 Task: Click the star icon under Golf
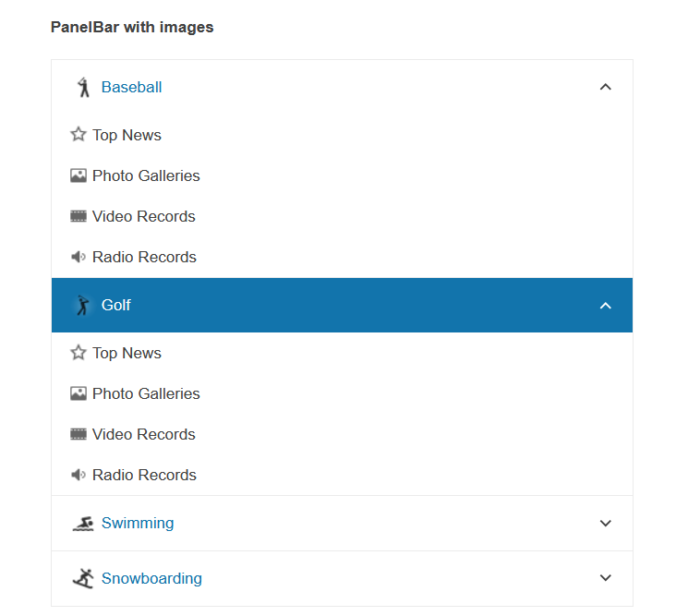(78, 353)
